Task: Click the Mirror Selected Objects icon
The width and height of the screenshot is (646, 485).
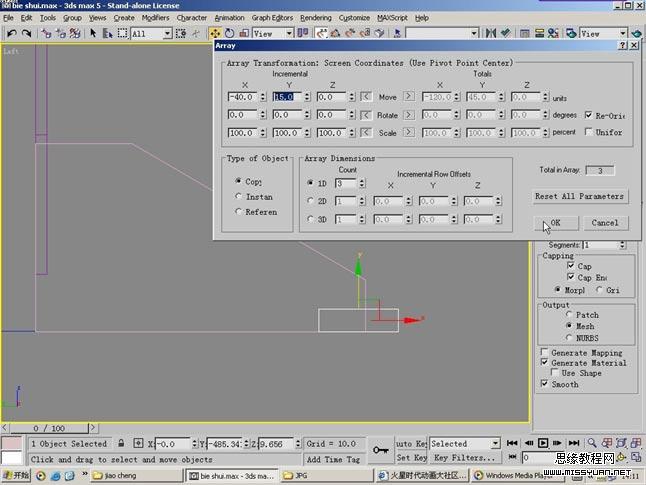Action: pos(491,33)
